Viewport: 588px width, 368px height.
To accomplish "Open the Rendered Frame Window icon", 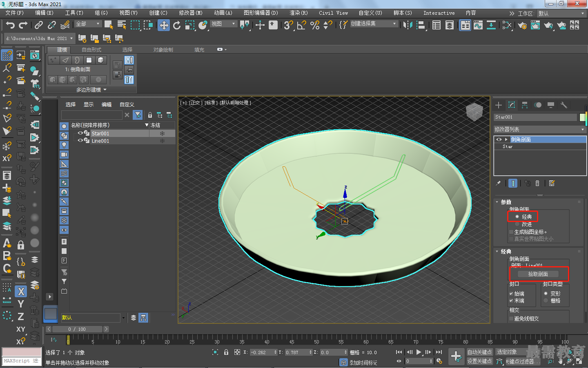I will click(x=535, y=25).
